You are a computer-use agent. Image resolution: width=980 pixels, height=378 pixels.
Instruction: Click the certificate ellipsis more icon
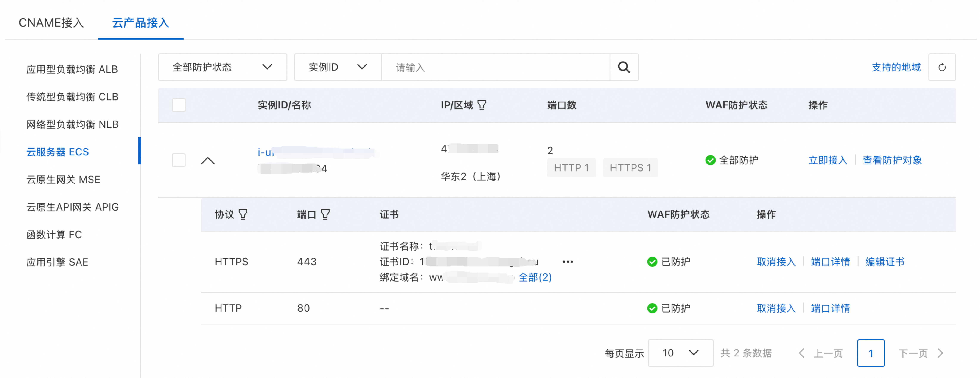568,262
